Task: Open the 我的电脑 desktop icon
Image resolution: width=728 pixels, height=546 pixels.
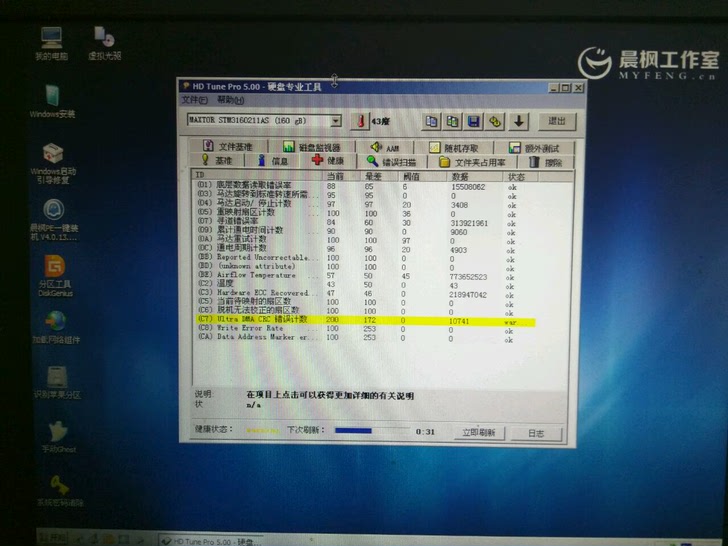Action: point(52,44)
